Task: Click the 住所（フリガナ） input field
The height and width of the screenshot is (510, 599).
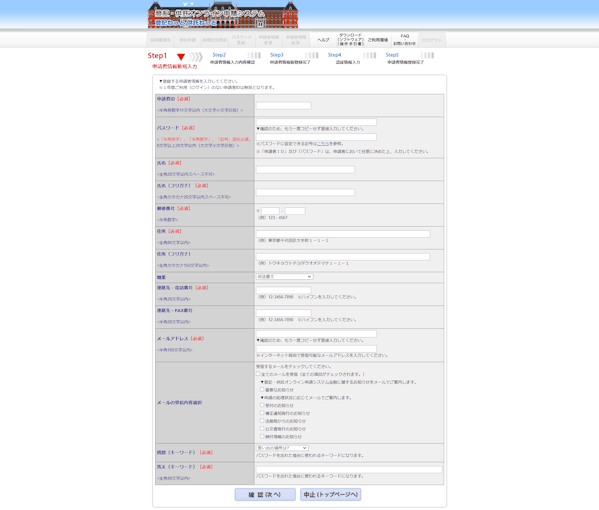Action: 343,257
